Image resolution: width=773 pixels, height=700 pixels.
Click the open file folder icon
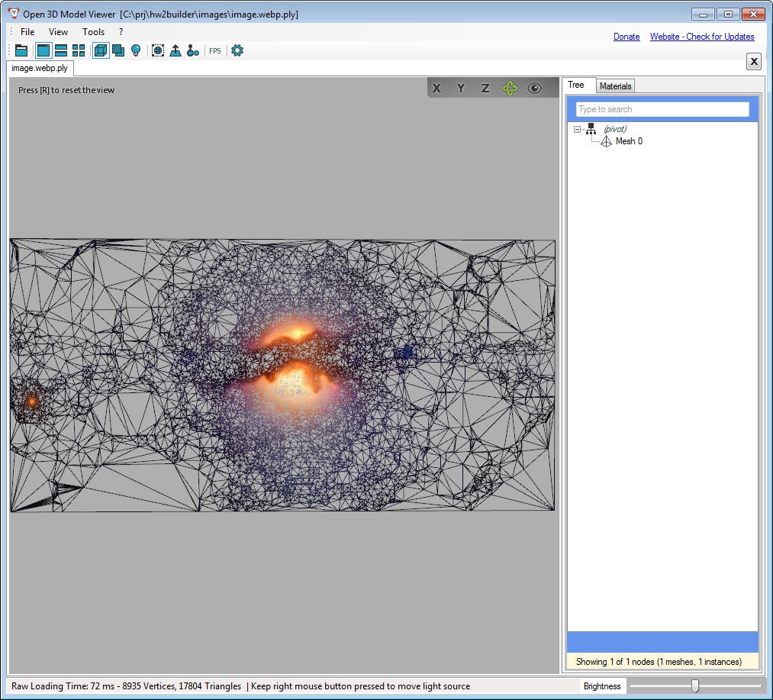coord(21,50)
